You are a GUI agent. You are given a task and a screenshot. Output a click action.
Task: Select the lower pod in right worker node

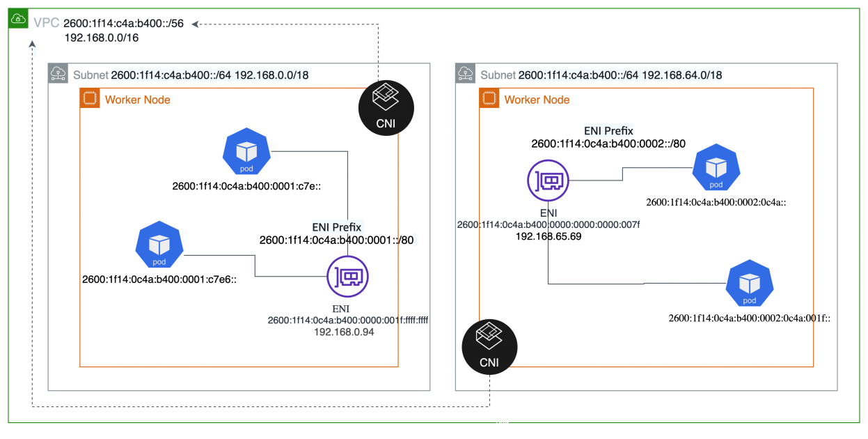tap(750, 284)
